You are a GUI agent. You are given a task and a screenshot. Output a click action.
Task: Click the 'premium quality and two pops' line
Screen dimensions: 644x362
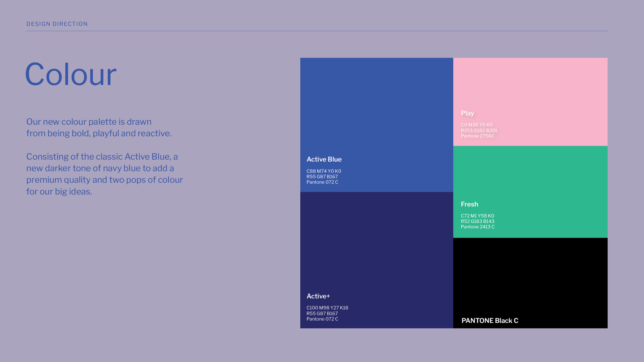coord(105,180)
